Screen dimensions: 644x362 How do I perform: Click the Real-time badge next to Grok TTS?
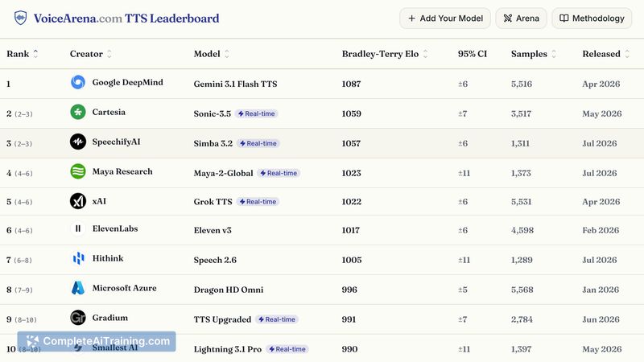(x=258, y=202)
